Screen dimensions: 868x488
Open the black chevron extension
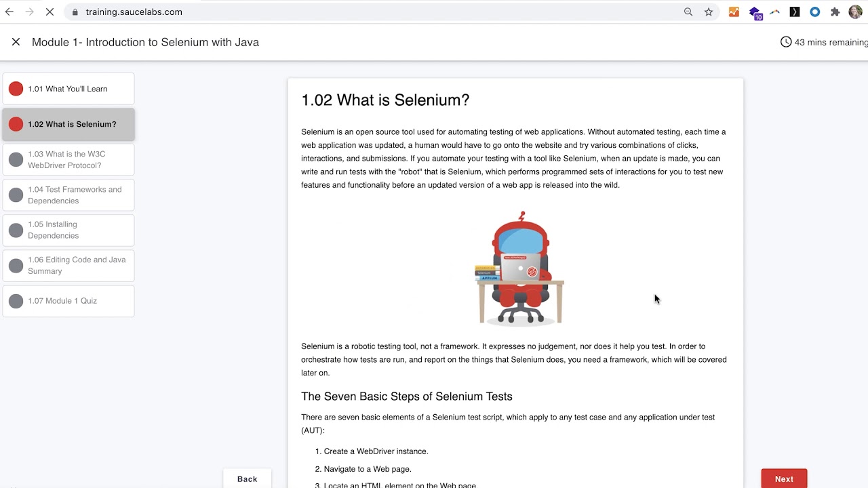click(795, 12)
